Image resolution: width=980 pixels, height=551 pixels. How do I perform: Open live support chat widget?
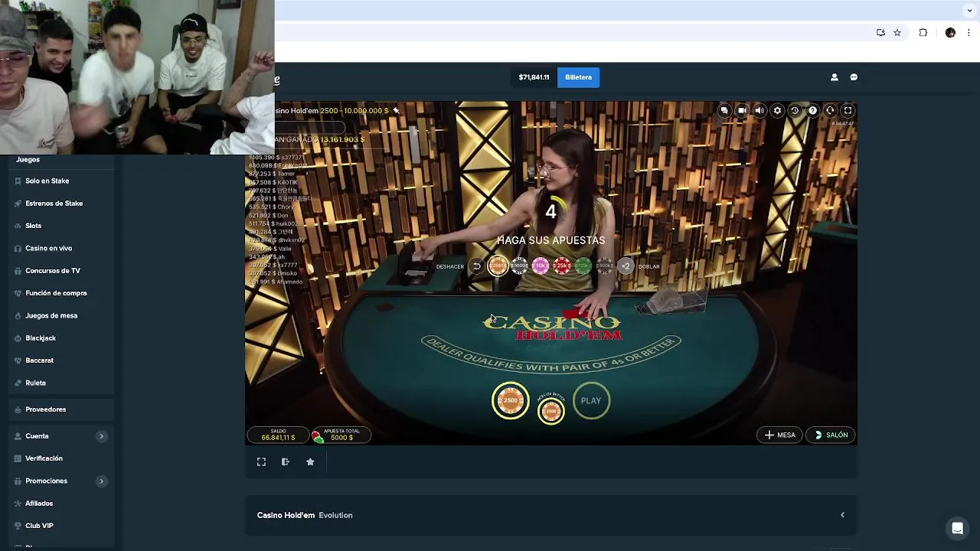957,528
